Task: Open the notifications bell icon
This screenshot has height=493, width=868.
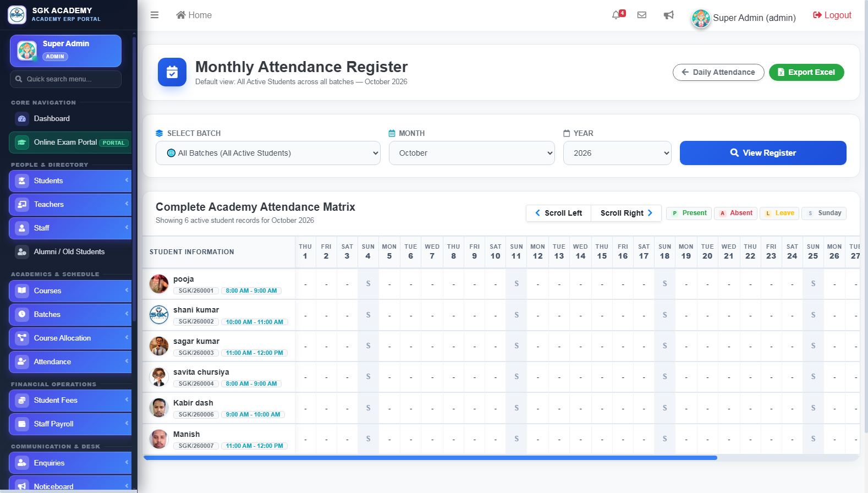Action: 616,15
